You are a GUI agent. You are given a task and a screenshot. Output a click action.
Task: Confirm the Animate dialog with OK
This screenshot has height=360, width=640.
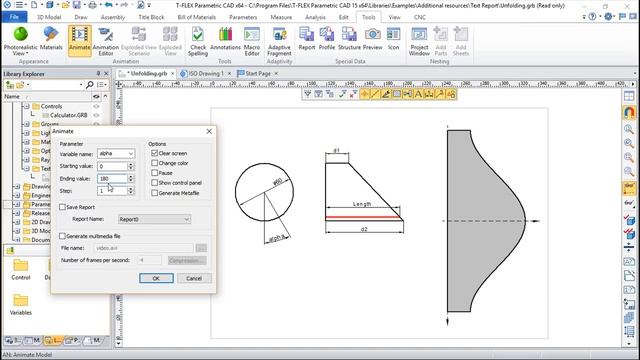point(156,278)
